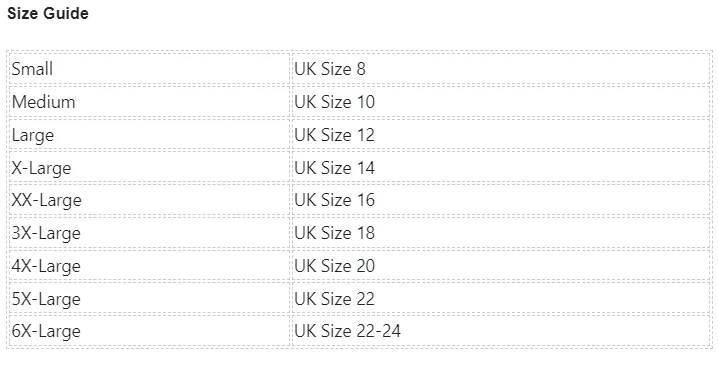This screenshot has width=718, height=375.
Task: Select the XX-Large size cell
Action: (149, 200)
